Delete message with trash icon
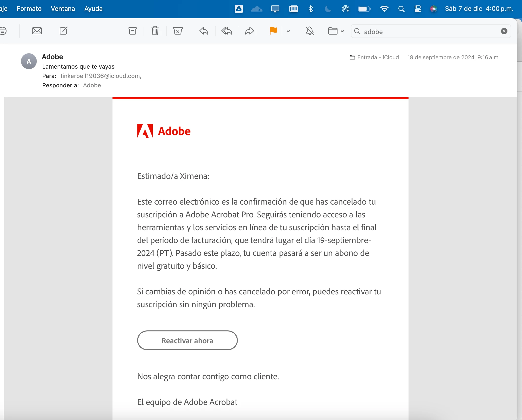522x420 pixels. pos(155,31)
